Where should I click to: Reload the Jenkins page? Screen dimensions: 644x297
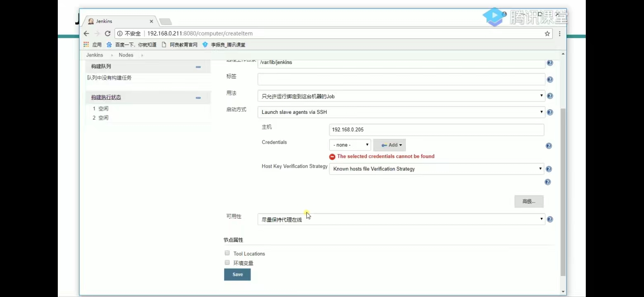coord(108,33)
